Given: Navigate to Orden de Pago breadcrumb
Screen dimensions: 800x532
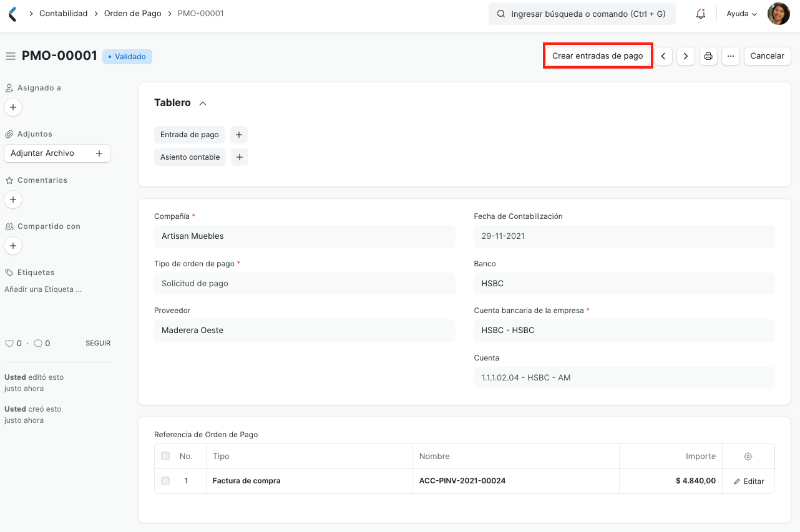Looking at the screenshot, I should [132, 13].
